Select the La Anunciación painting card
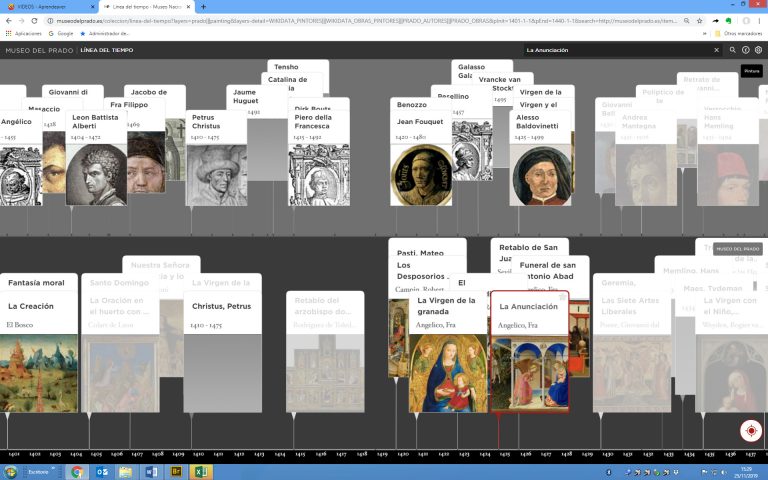 [x=529, y=352]
